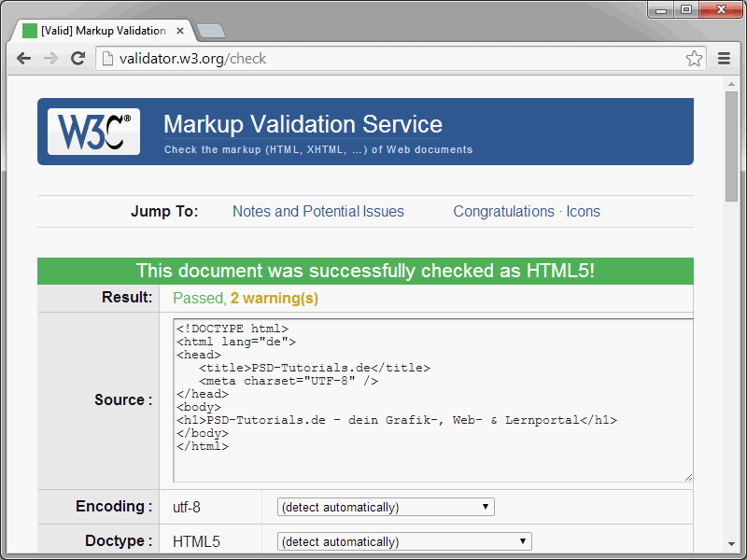The height and width of the screenshot is (560, 747).
Task: Click the Result: label
Action: (x=127, y=297)
